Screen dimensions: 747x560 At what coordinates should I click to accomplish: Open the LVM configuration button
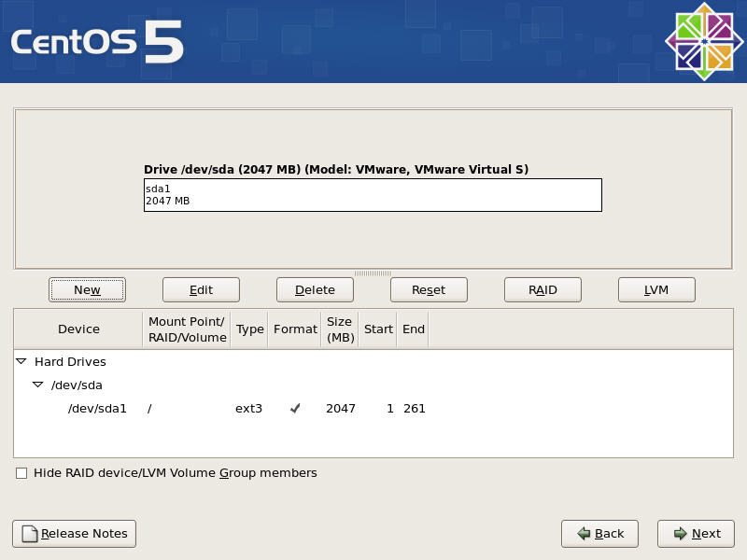pyautogui.click(x=656, y=289)
